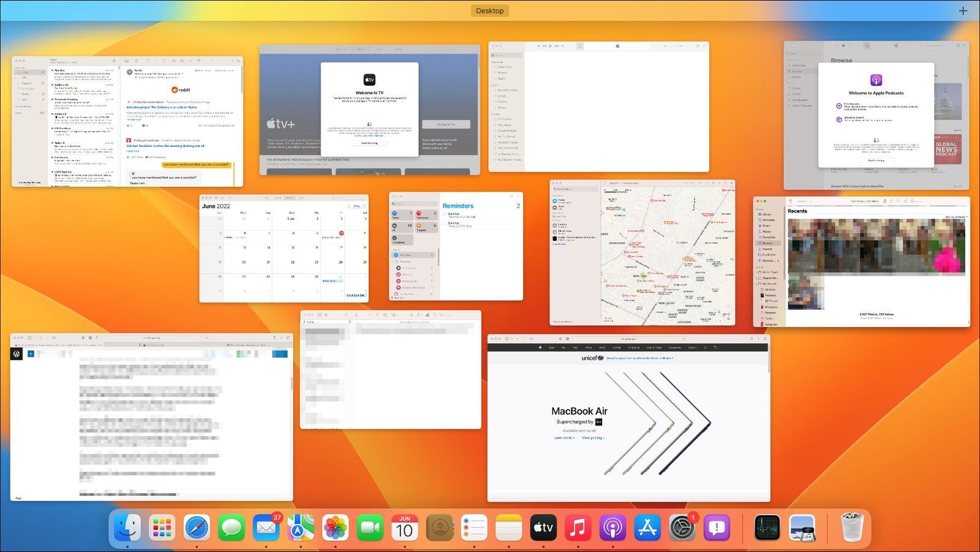
Task: Open the App Store from the Dock
Action: tap(646, 527)
